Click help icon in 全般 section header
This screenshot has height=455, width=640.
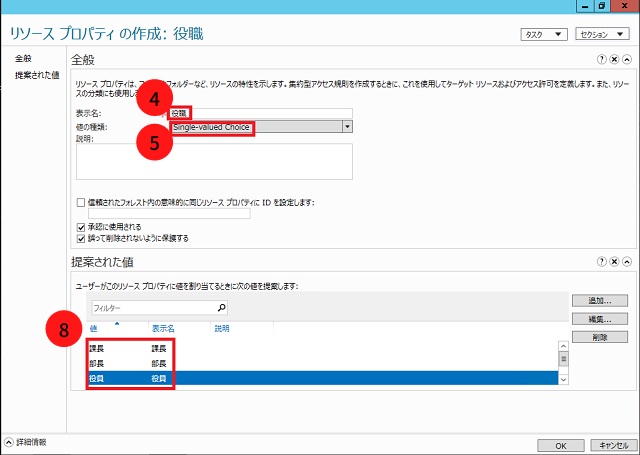601,60
